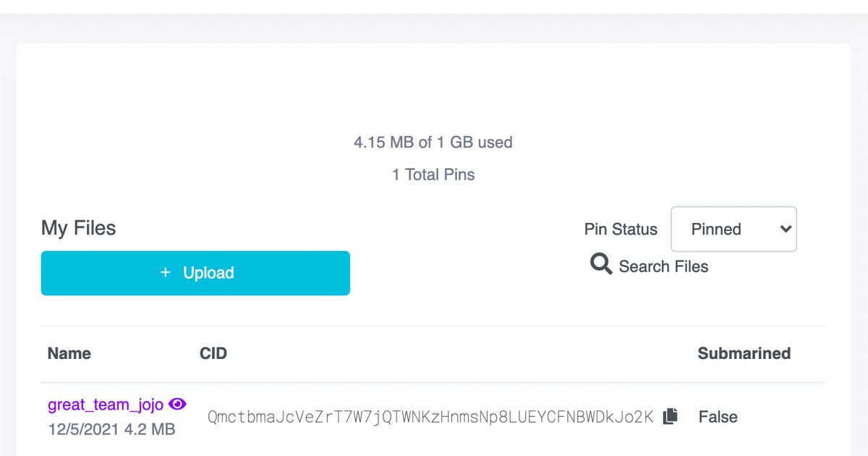Click the CID column header
The height and width of the screenshot is (456, 868).
pos(213,353)
